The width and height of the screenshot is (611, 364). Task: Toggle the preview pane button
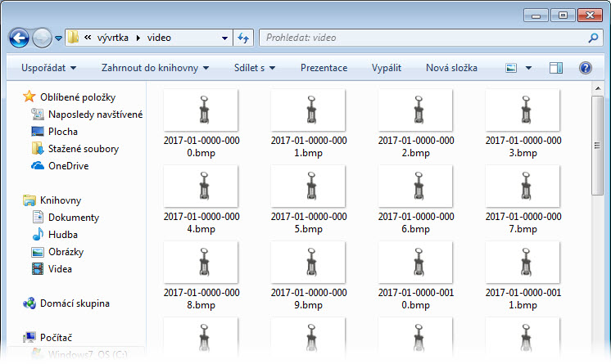[555, 68]
